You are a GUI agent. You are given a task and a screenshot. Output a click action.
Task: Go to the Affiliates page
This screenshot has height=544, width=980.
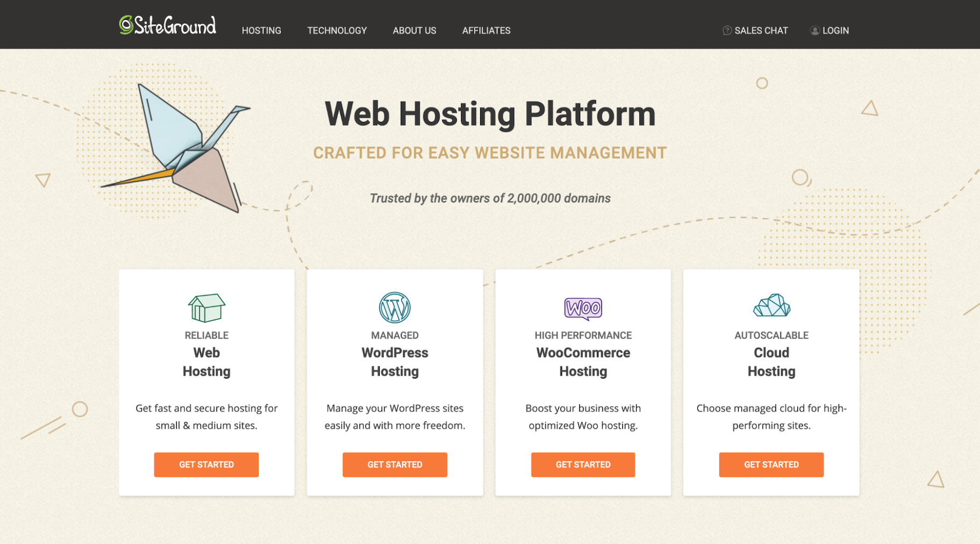tap(486, 31)
